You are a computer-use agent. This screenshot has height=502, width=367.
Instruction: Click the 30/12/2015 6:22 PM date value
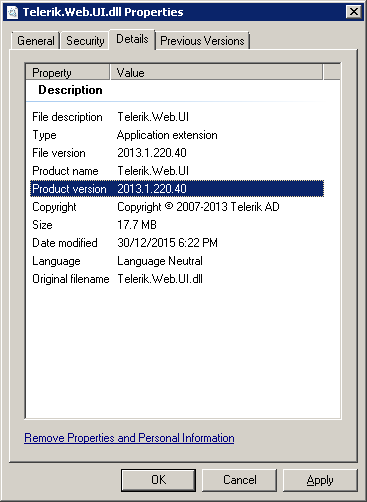[167, 243]
